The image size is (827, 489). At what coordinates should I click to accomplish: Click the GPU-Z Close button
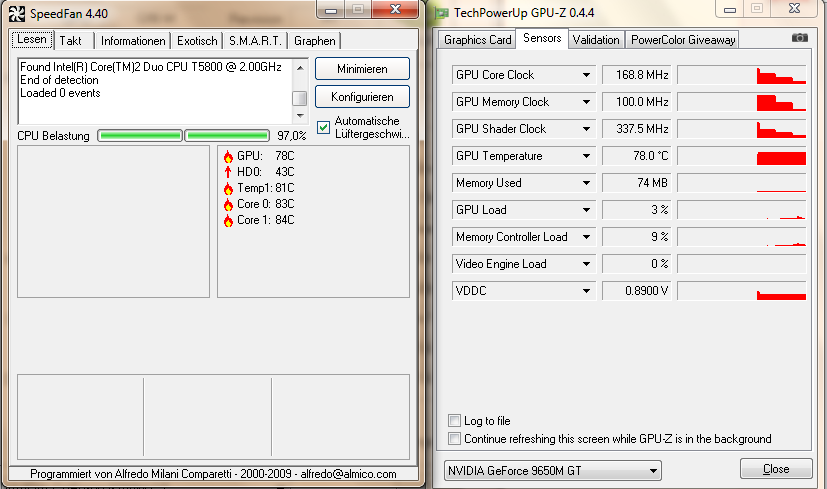[776, 468]
